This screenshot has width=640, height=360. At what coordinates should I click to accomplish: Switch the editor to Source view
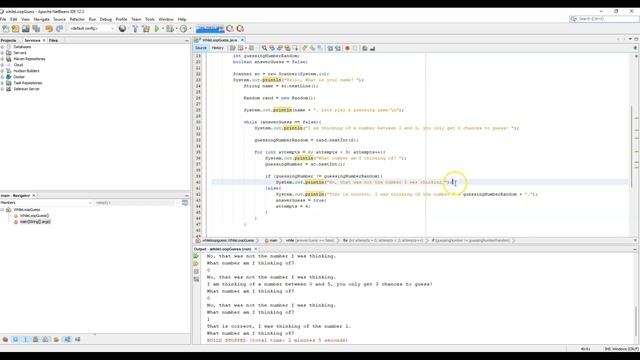point(200,48)
